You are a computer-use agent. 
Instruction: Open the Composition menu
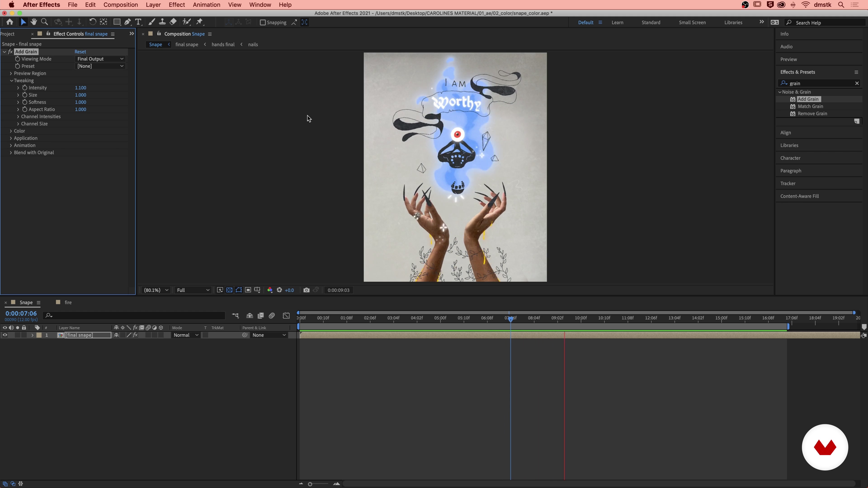pos(121,5)
